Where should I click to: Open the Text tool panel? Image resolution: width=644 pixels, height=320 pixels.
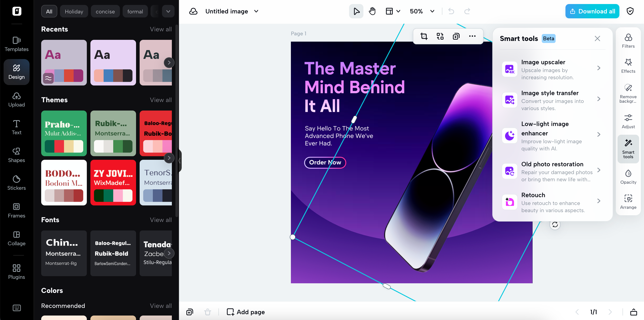pyautogui.click(x=16, y=127)
